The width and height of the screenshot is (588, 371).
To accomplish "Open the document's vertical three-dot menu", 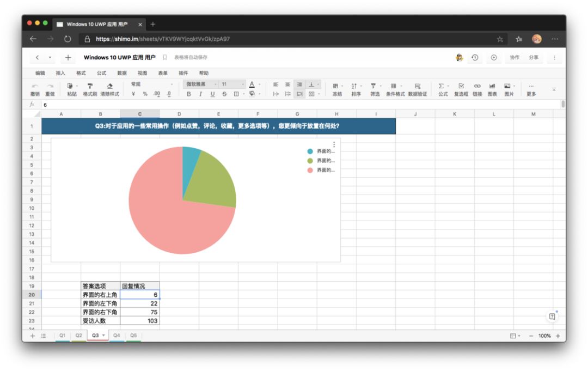I will (x=554, y=57).
